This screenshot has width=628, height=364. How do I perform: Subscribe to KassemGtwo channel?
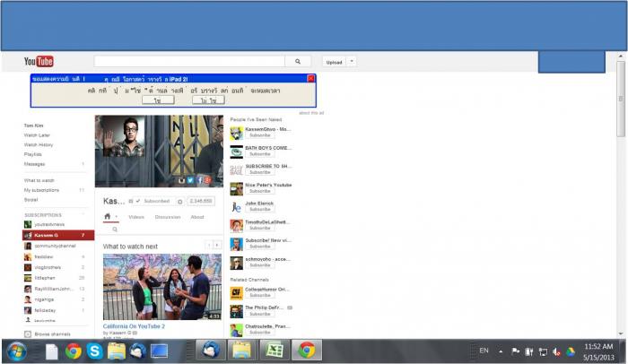point(260,135)
